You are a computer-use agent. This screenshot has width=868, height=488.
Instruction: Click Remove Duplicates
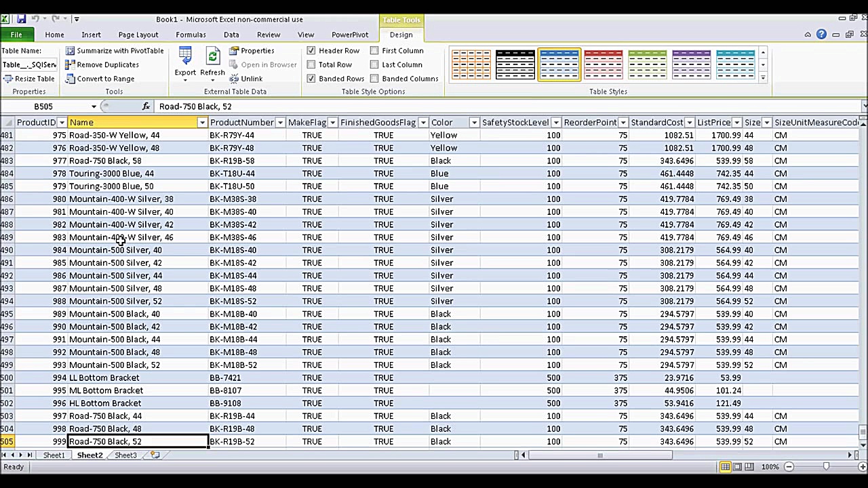(102, 65)
